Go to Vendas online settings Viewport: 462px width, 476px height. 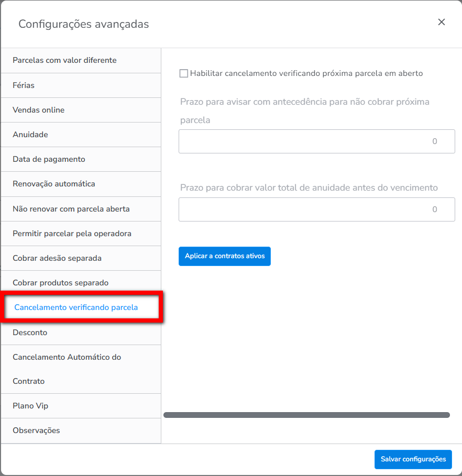point(39,110)
